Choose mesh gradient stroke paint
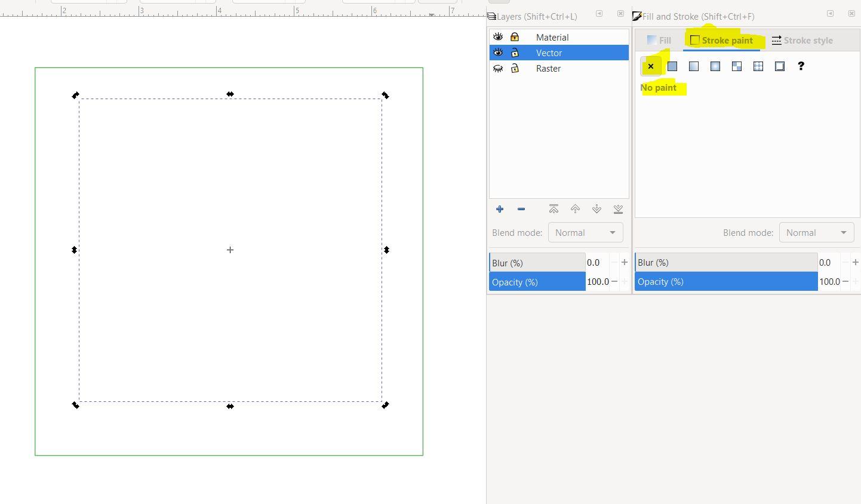The image size is (861, 504). [737, 66]
